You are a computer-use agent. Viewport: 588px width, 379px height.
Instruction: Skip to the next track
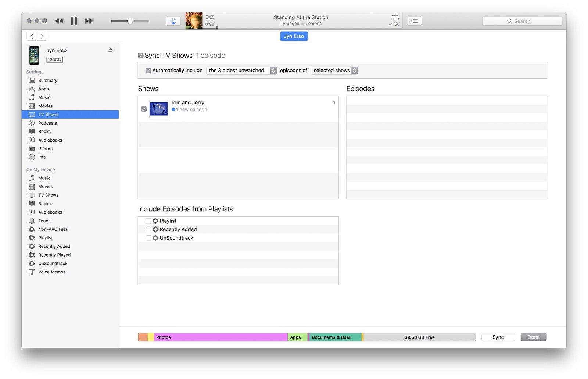[x=89, y=21]
